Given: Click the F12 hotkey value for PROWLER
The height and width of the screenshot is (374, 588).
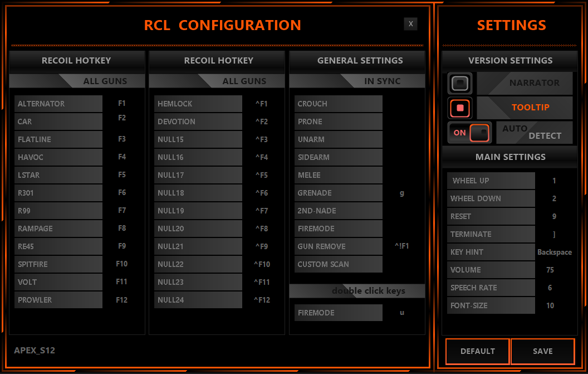Looking at the screenshot, I should 121,300.
